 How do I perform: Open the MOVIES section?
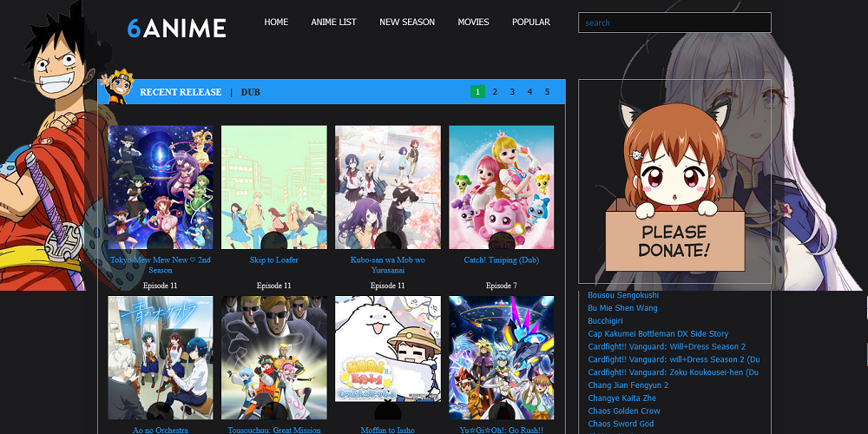tap(473, 23)
